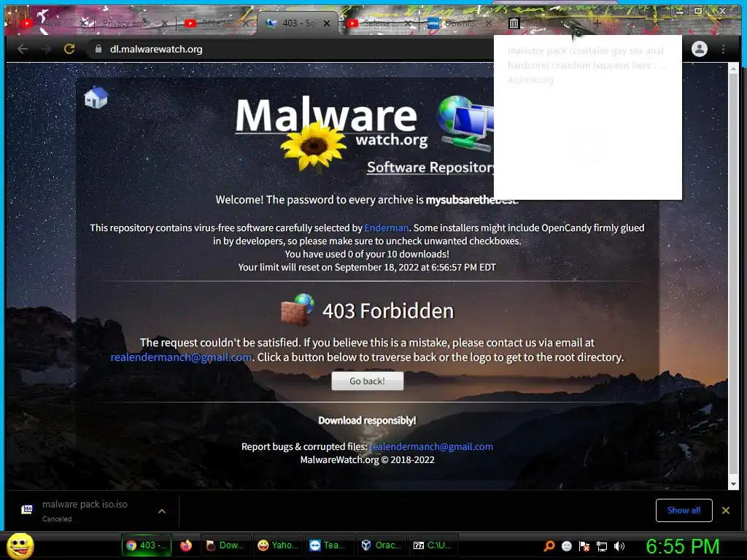Image resolution: width=747 pixels, height=560 pixels.
Task: Open Firefox from the taskbar
Action: click(x=186, y=545)
